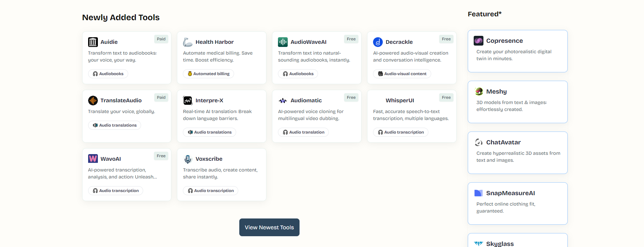Click the Meshy logo icon
Image resolution: width=644 pixels, height=247 pixels.
click(479, 91)
